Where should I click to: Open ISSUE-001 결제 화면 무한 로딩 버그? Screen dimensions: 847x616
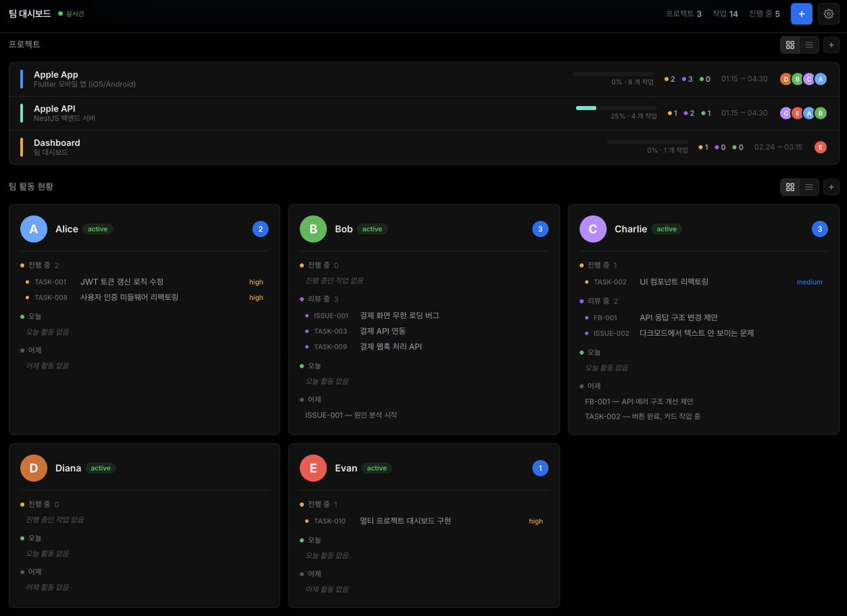pos(424,315)
